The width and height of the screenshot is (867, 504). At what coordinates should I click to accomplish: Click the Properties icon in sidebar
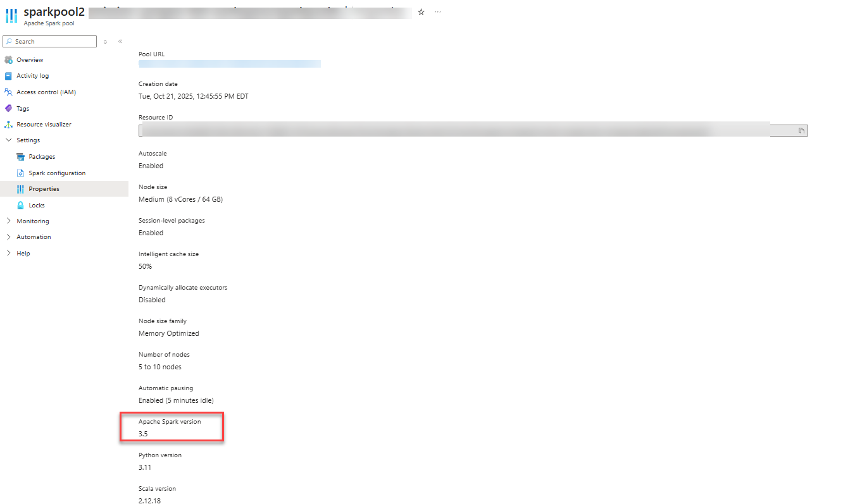(20, 189)
